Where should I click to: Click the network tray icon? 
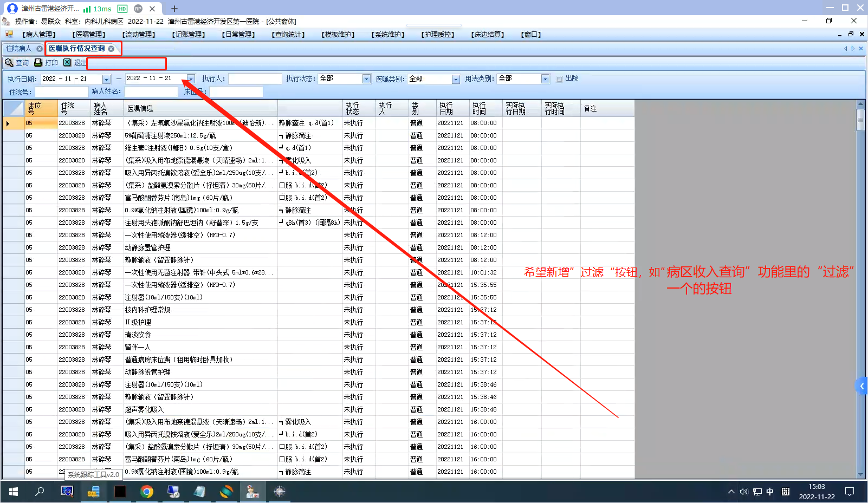pyautogui.click(x=757, y=492)
